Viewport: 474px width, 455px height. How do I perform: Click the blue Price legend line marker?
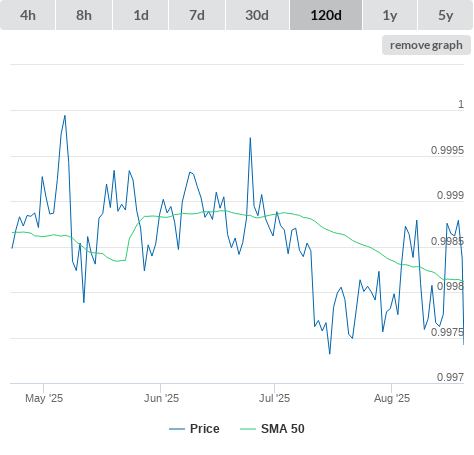tap(177, 429)
